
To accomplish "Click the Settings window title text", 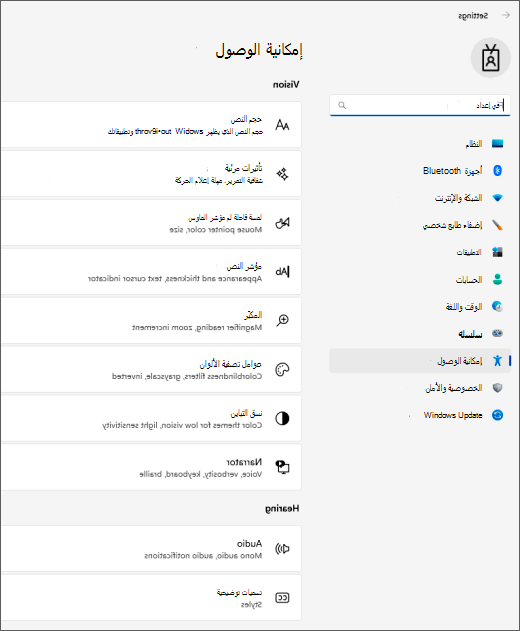I will point(473,16).
